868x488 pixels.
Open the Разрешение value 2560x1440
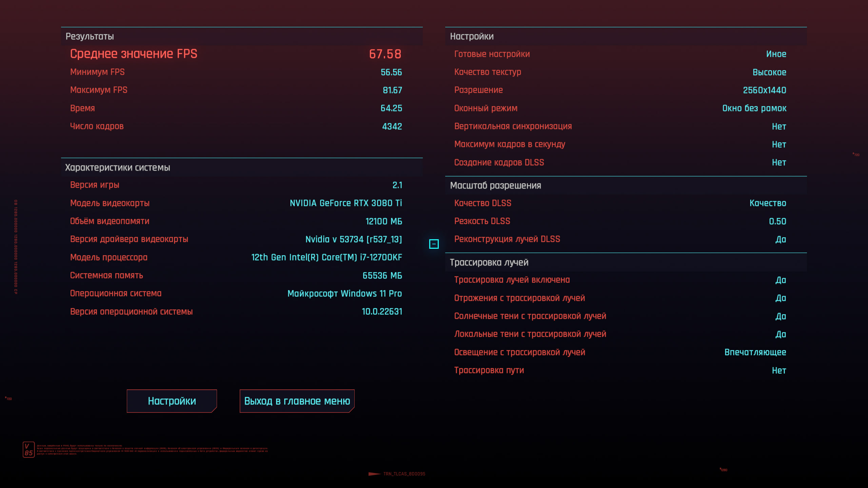(764, 90)
